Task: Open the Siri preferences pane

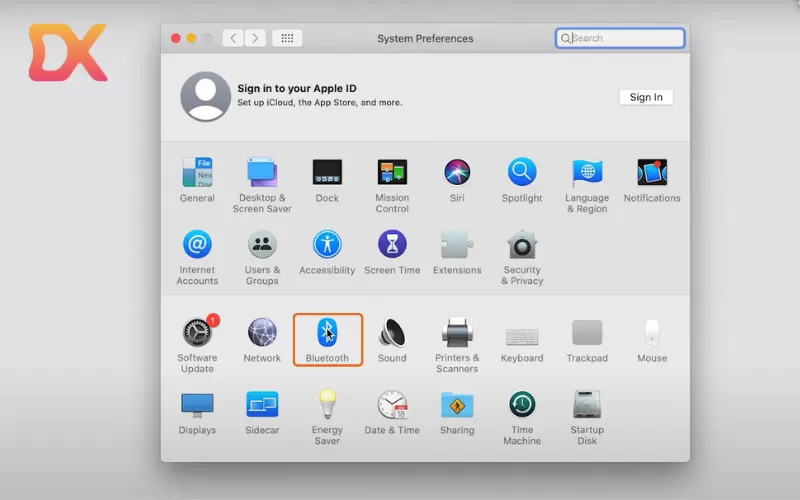Action: click(x=457, y=173)
